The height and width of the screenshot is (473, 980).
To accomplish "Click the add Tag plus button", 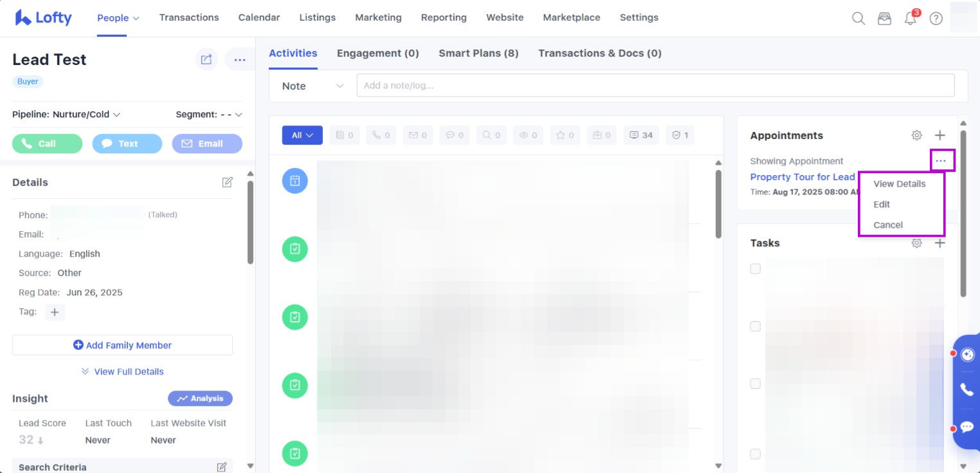I will [x=55, y=312].
